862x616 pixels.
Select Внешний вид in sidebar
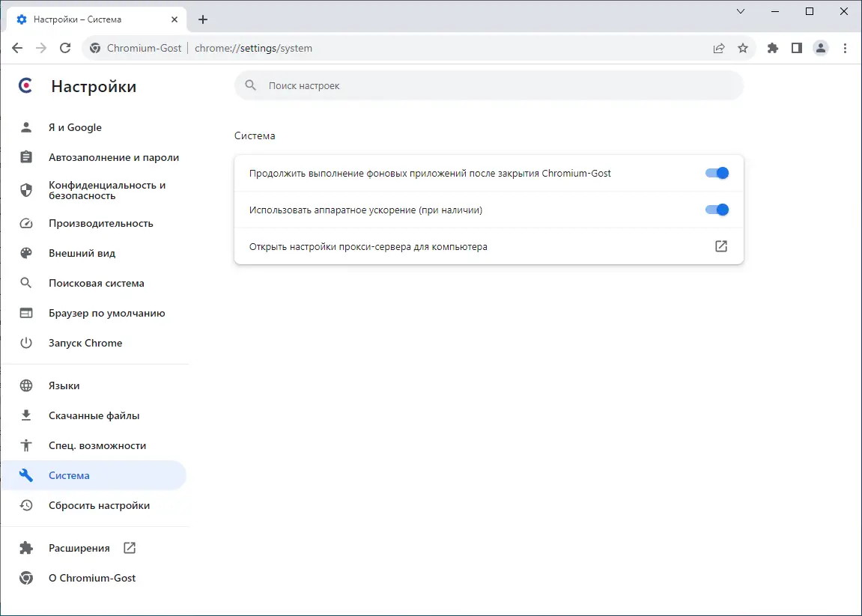click(82, 253)
